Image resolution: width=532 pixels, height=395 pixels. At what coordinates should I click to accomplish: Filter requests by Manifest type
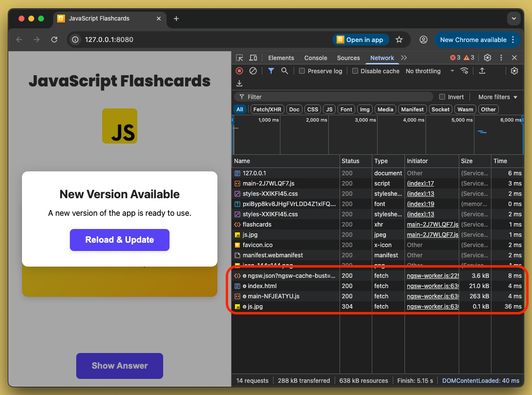(412, 109)
